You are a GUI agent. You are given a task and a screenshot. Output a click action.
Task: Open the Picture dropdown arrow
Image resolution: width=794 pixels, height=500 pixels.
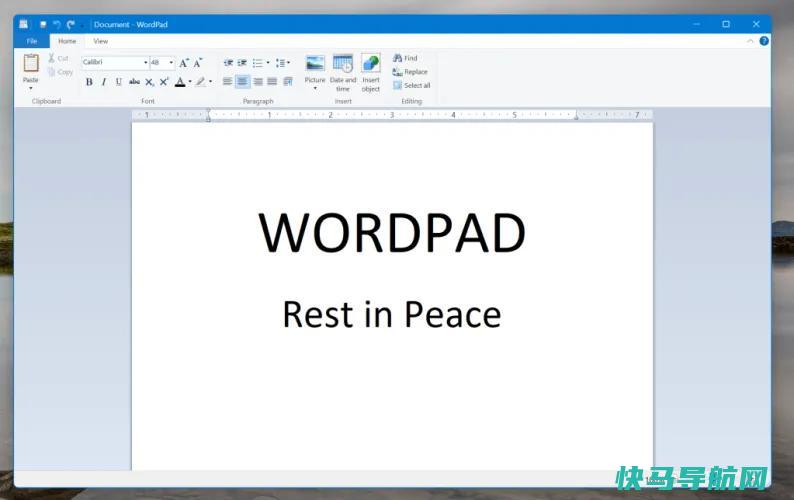(x=315, y=89)
